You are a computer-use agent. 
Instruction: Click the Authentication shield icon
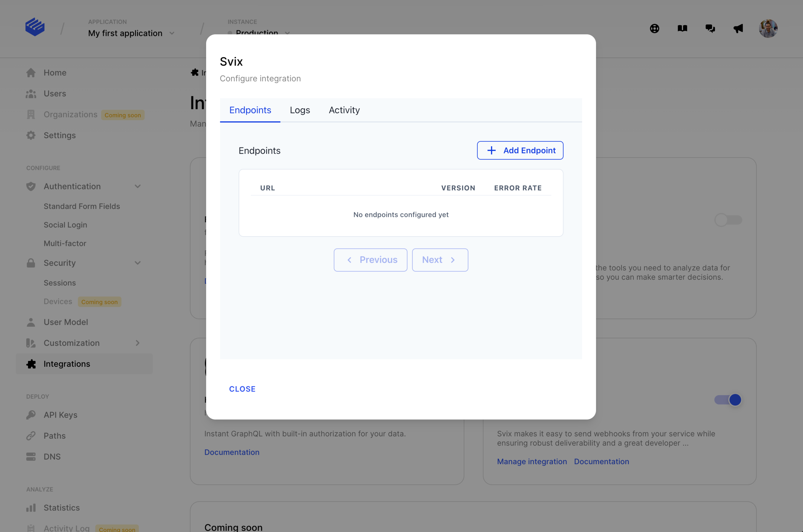(31, 186)
